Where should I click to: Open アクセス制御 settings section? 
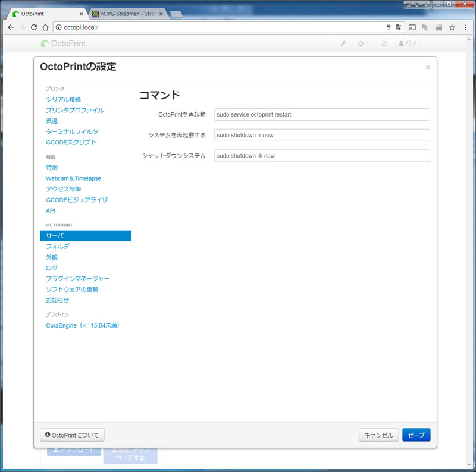[63, 189]
